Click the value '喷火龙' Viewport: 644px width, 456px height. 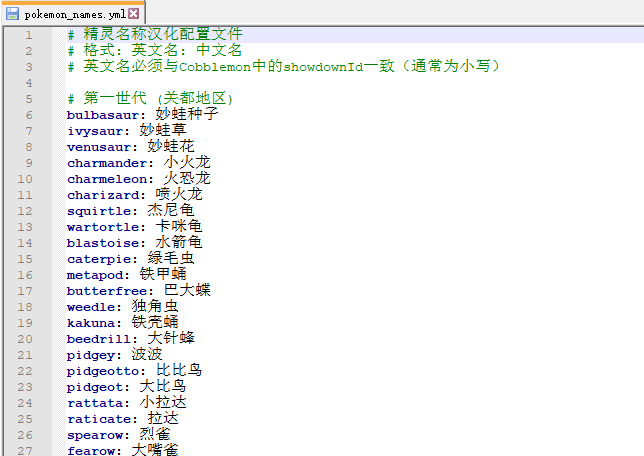179,194
